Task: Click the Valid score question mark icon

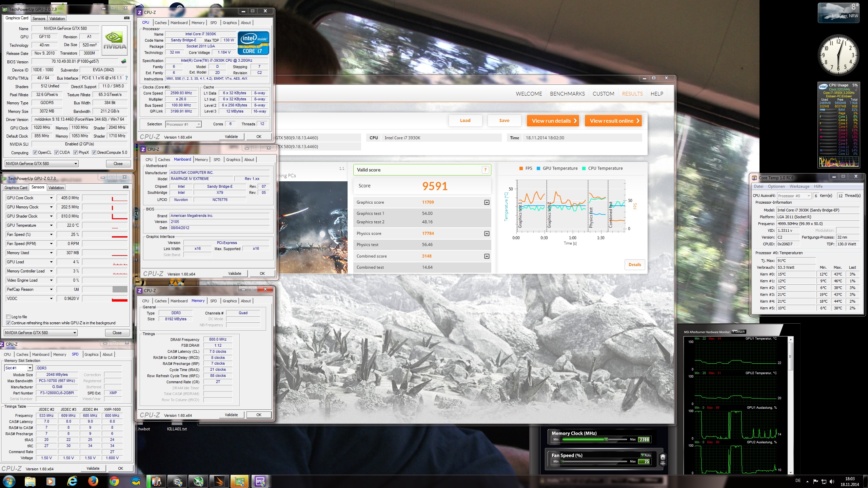Action: pos(485,170)
